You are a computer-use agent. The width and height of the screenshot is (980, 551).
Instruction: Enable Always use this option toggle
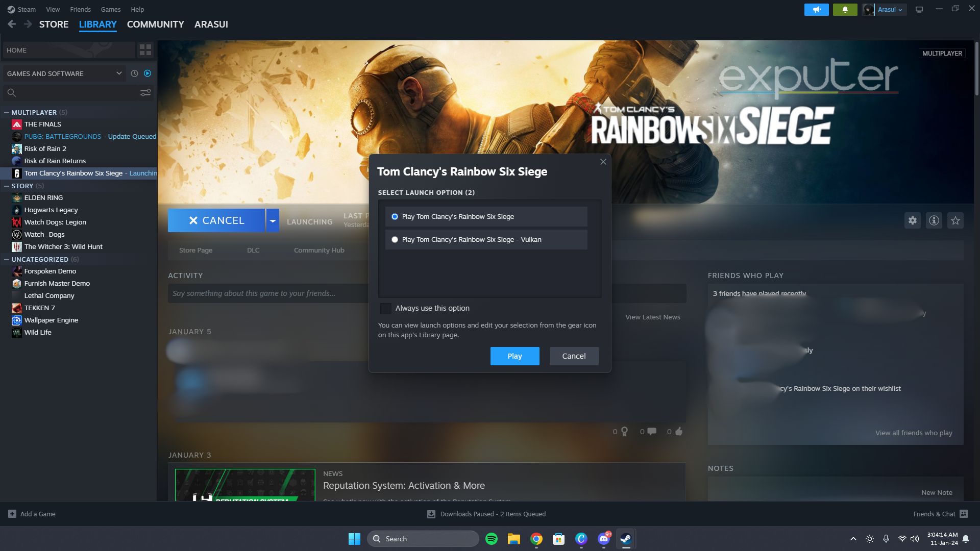(386, 308)
